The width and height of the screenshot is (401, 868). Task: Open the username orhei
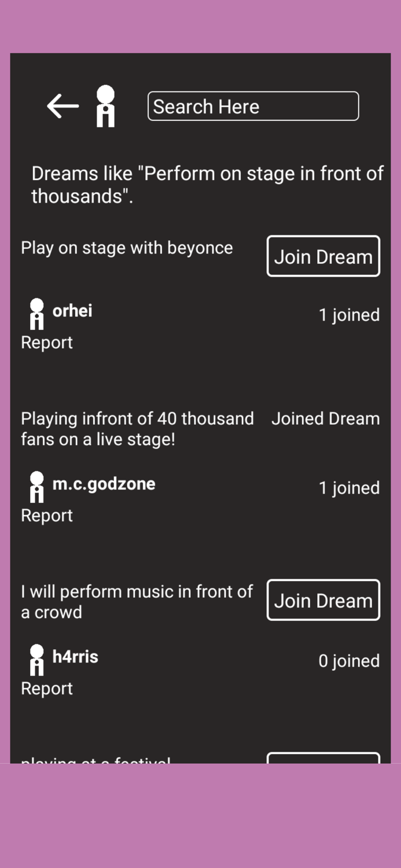pos(72,311)
